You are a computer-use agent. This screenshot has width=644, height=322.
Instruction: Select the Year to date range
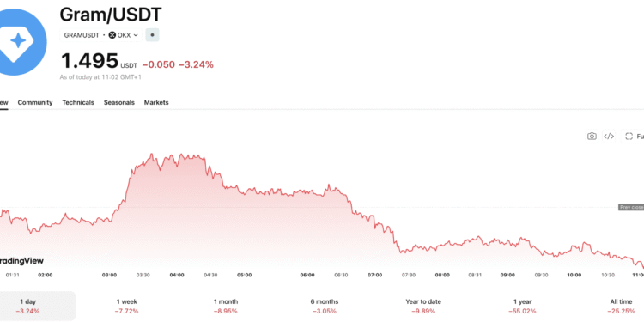[x=423, y=307]
